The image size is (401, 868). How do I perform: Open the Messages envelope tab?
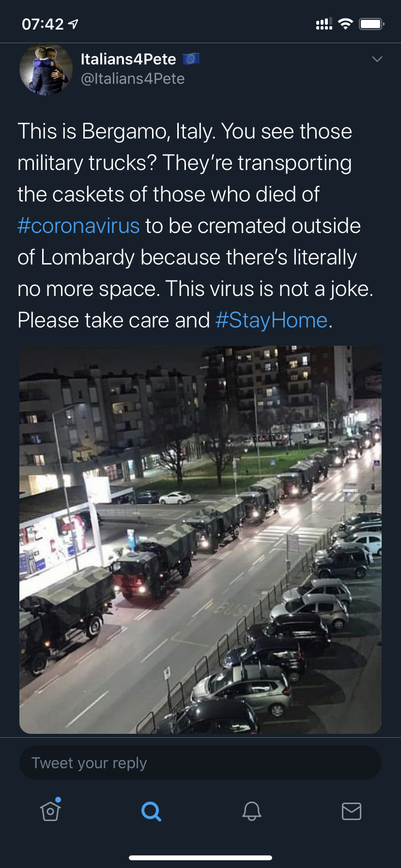click(351, 810)
